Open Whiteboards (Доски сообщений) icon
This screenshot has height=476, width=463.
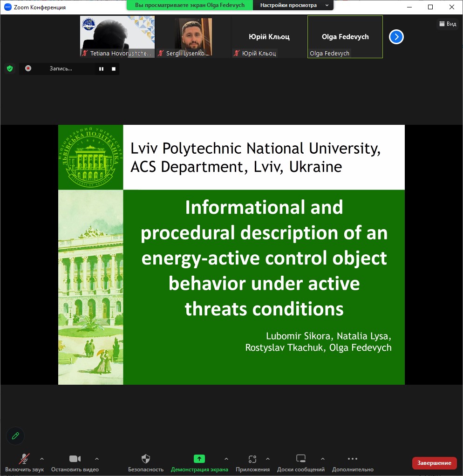[x=301, y=459]
